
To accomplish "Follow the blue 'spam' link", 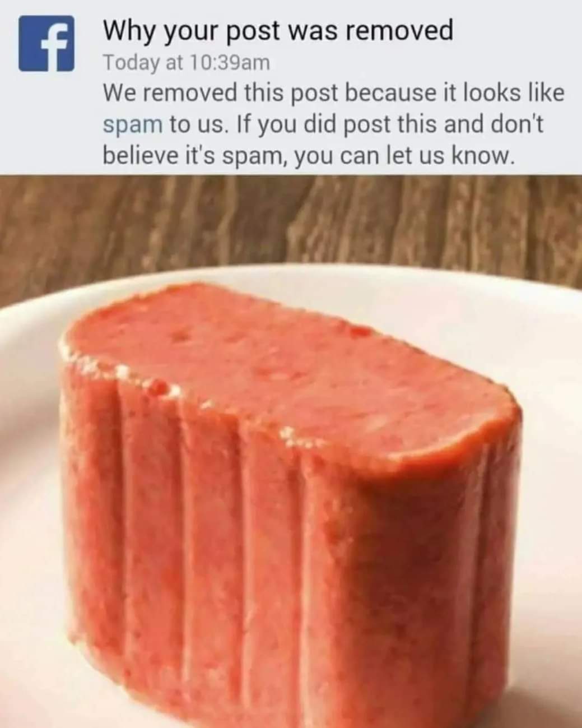I will point(132,125).
